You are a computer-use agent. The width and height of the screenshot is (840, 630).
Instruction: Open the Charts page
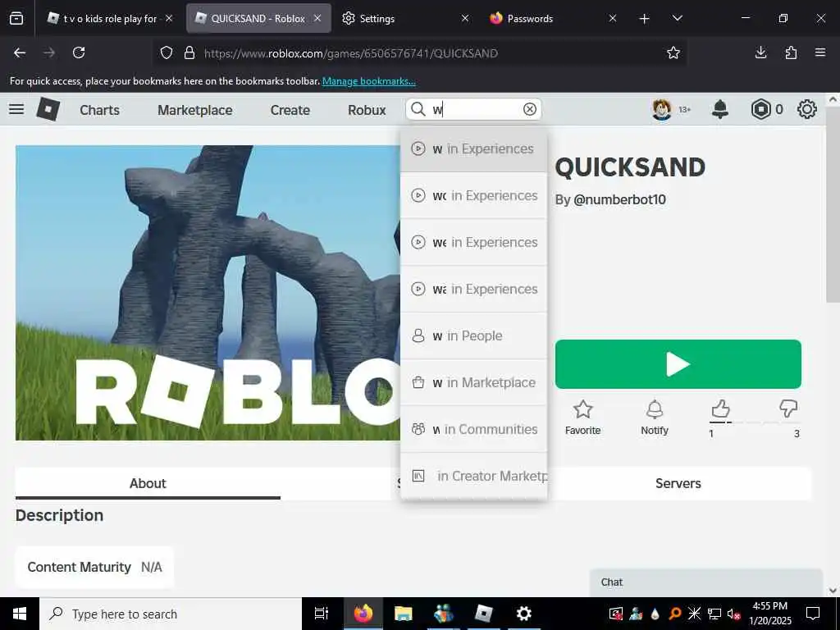pyautogui.click(x=99, y=110)
